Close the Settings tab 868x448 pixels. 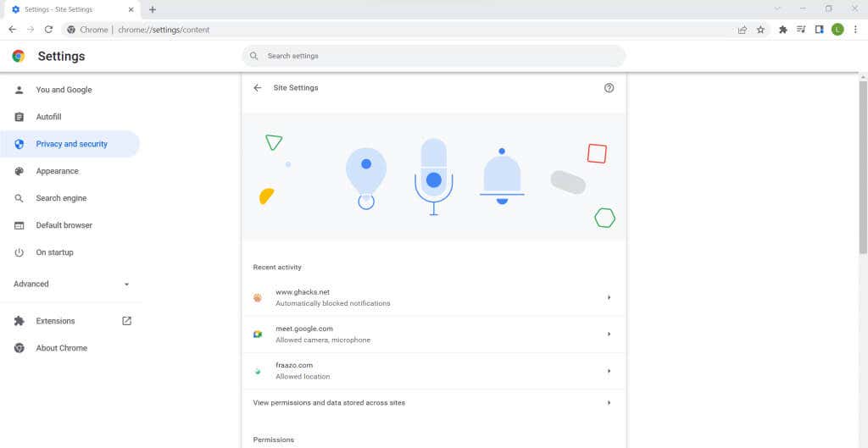pyautogui.click(x=131, y=9)
